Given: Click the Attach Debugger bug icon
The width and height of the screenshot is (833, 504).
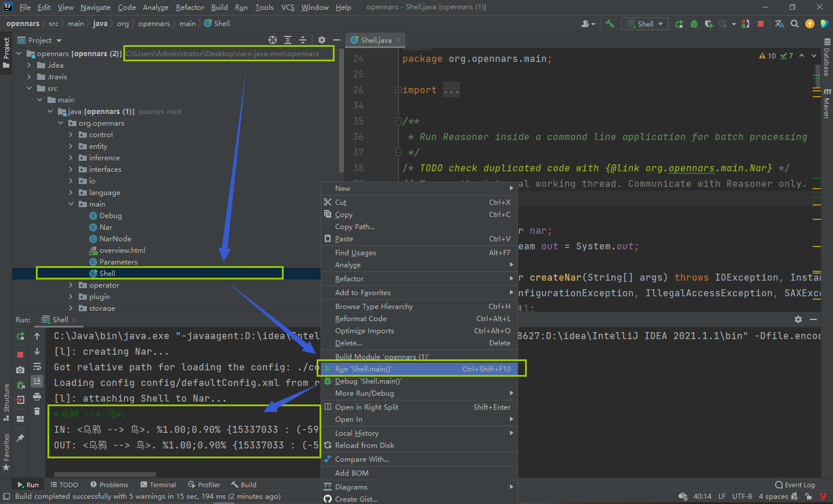Looking at the screenshot, I should [20, 385].
